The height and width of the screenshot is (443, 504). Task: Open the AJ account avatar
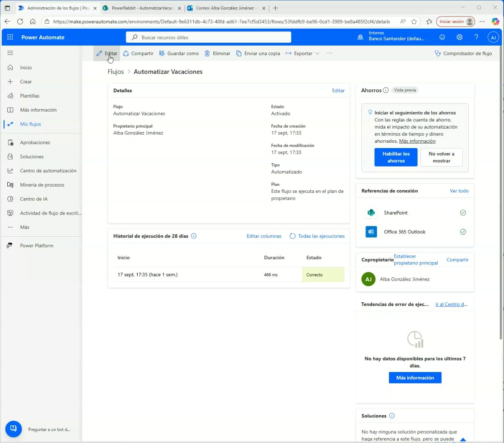click(493, 37)
